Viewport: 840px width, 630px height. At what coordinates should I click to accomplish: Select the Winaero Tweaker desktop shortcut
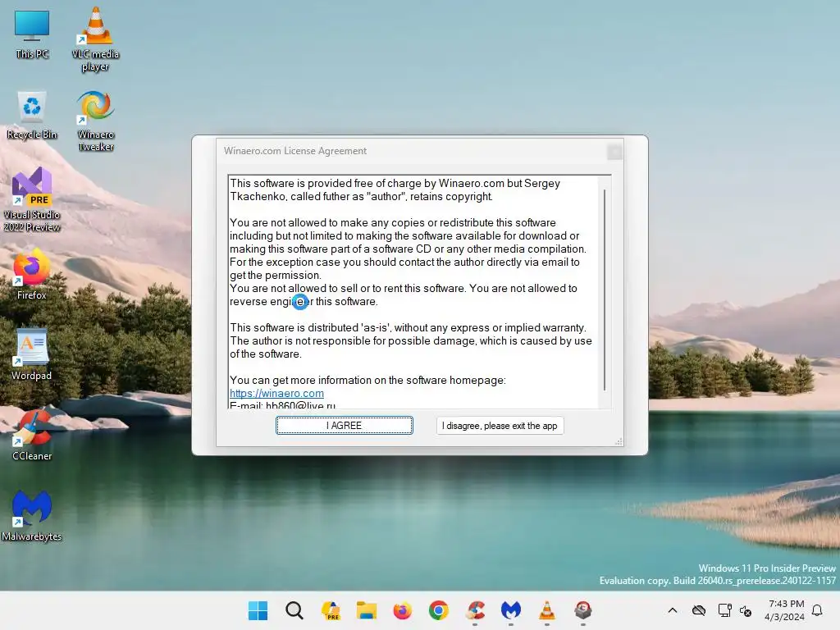(95, 121)
